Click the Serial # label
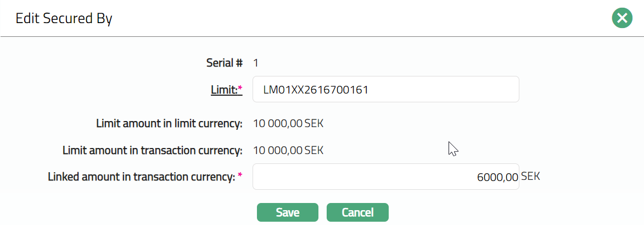Viewport: 644px width, 225px height. coord(224,63)
